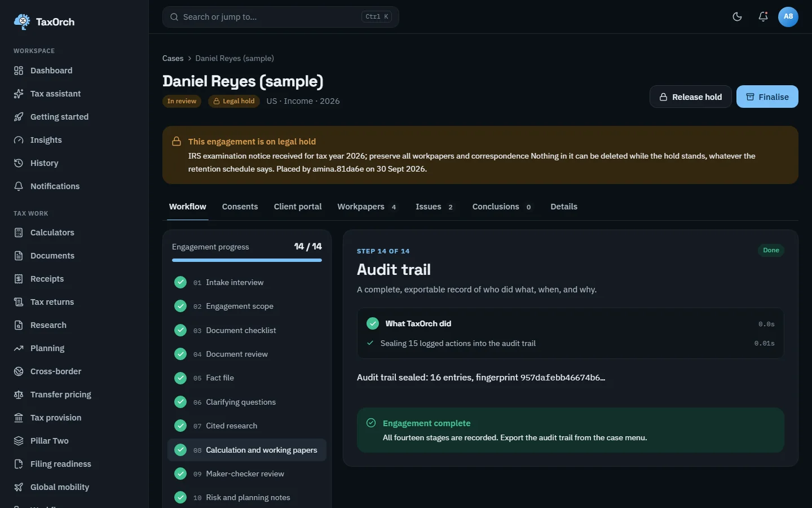
Task: Toggle dark mode moon icon
Action: (737, 17)
